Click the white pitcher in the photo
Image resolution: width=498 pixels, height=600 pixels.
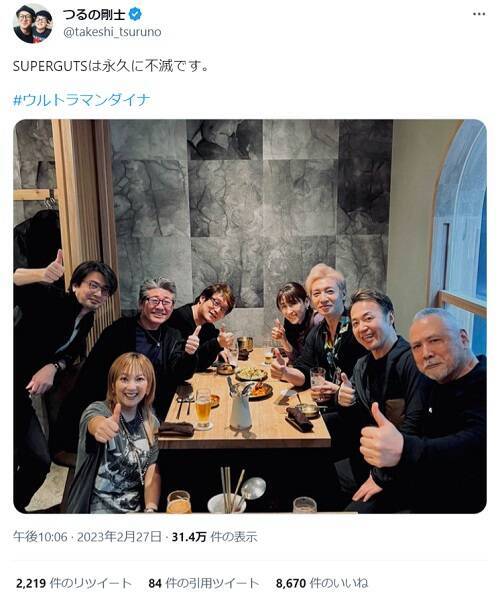tap(240, 409)
